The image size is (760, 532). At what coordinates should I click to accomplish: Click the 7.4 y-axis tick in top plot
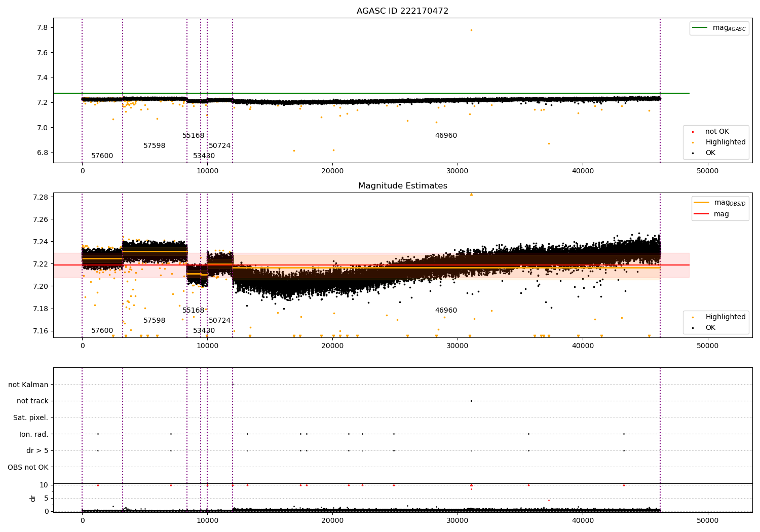[43, 78]
